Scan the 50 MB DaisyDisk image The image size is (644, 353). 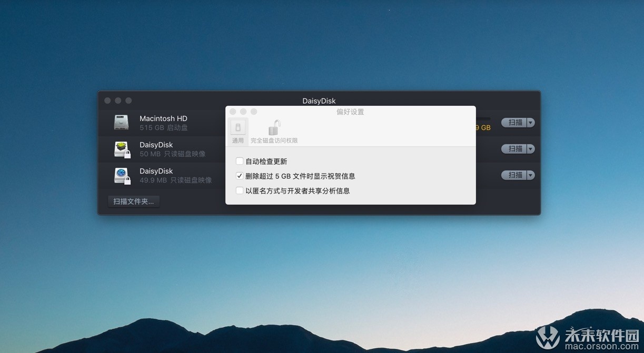pos(514,149)
